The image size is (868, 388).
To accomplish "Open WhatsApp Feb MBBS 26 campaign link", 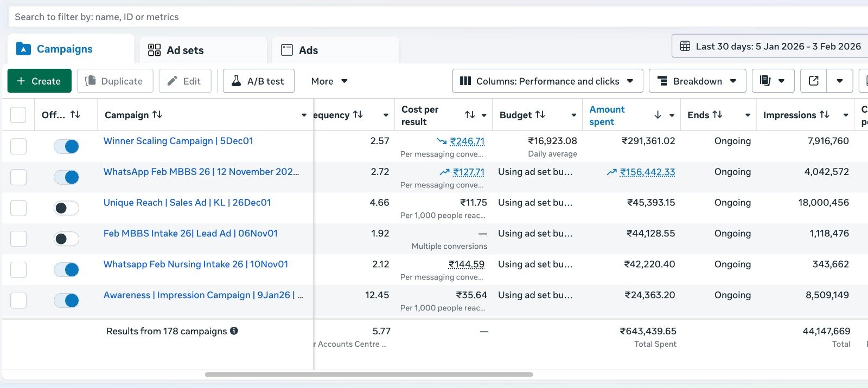I will coord(201,172).
